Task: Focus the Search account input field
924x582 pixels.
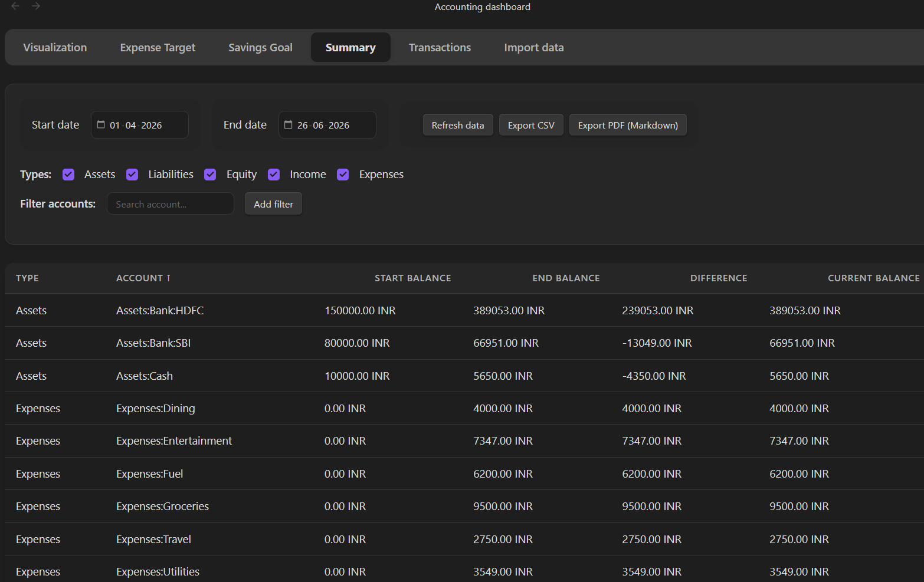Action: click(x=171, y=204)
